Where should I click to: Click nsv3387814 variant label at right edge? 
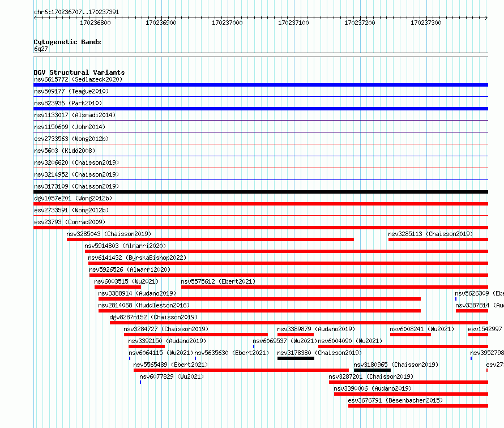pos(480,305)
